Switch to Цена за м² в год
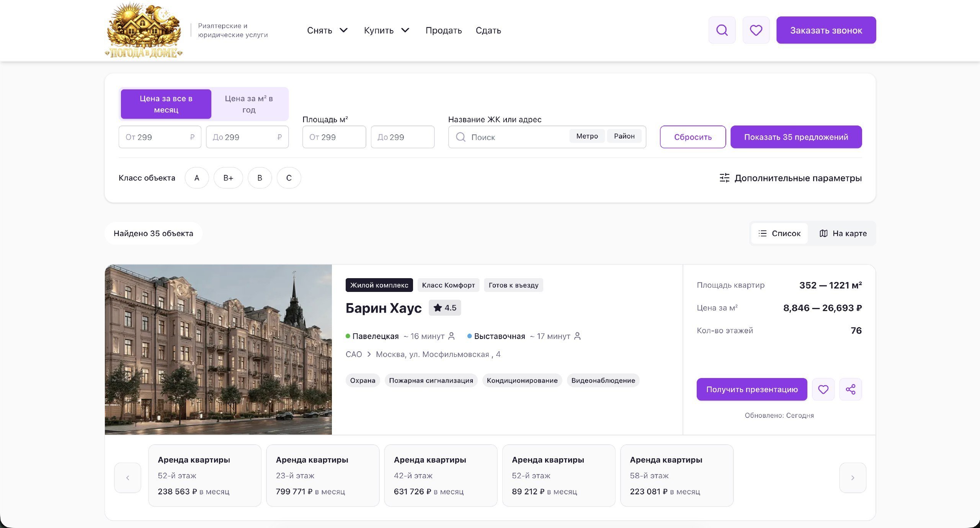This screenshot has width=980, height=528. [x=249, y=104]
